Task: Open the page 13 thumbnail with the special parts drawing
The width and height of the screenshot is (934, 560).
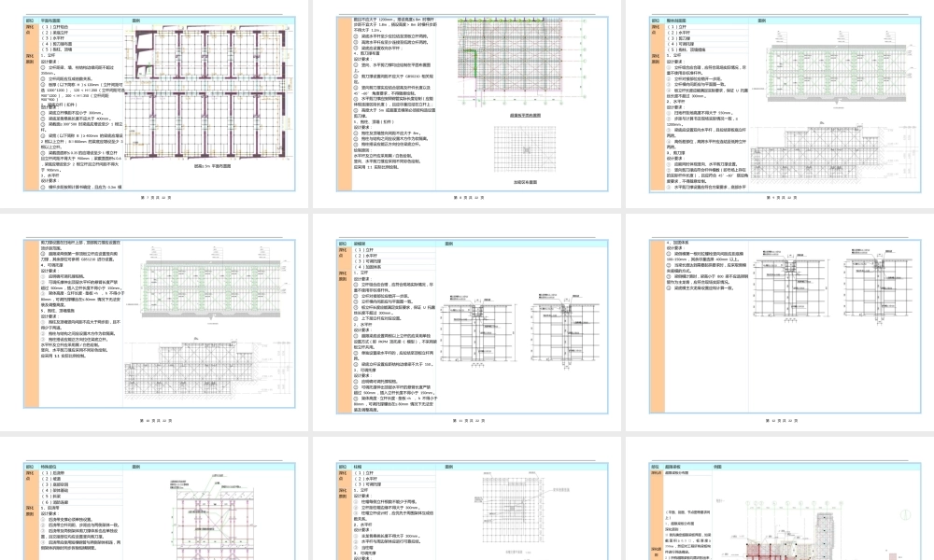Action: [x=154, y=498]
